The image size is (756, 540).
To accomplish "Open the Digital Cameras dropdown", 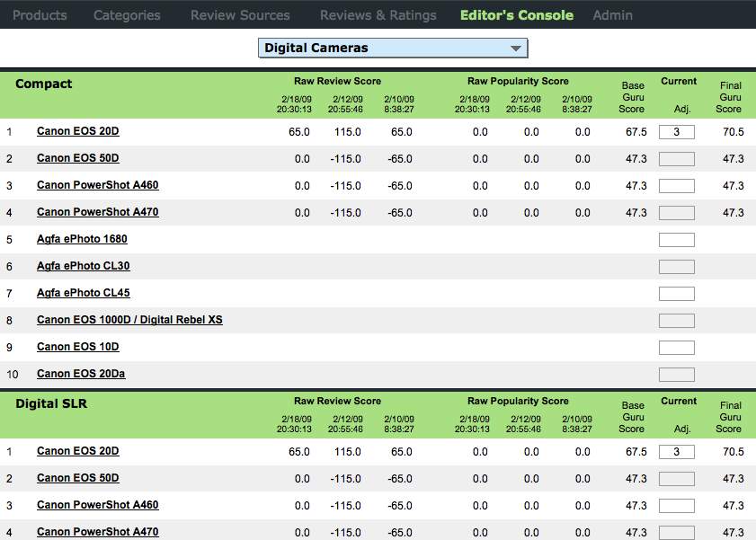I will [x=393, y=49].
